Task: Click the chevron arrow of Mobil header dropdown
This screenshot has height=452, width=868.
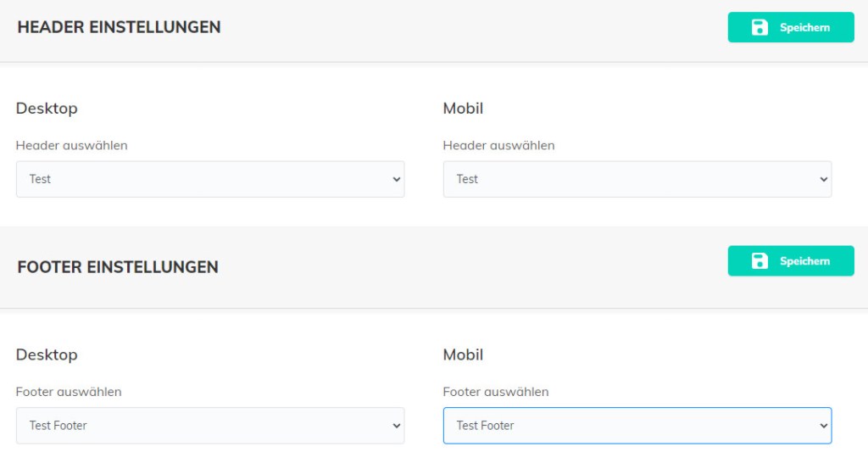Action: pyautogui.click(x=823, y=180)
